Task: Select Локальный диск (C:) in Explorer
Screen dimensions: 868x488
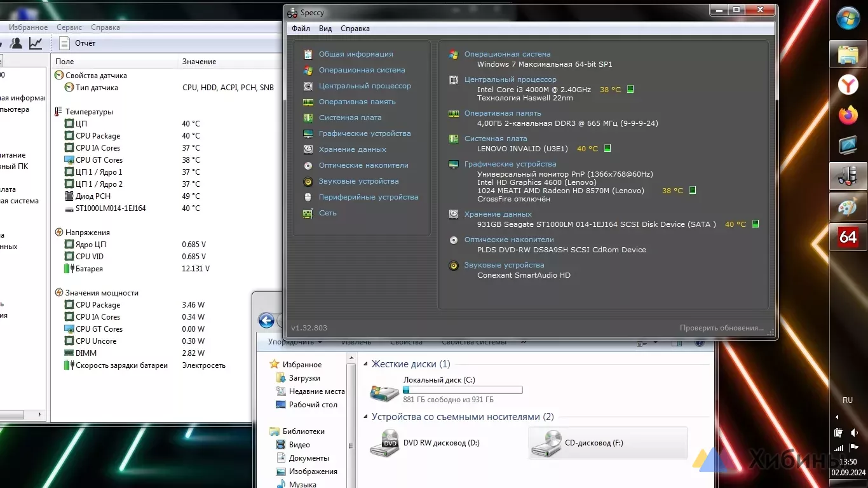Action: [447, 390]
